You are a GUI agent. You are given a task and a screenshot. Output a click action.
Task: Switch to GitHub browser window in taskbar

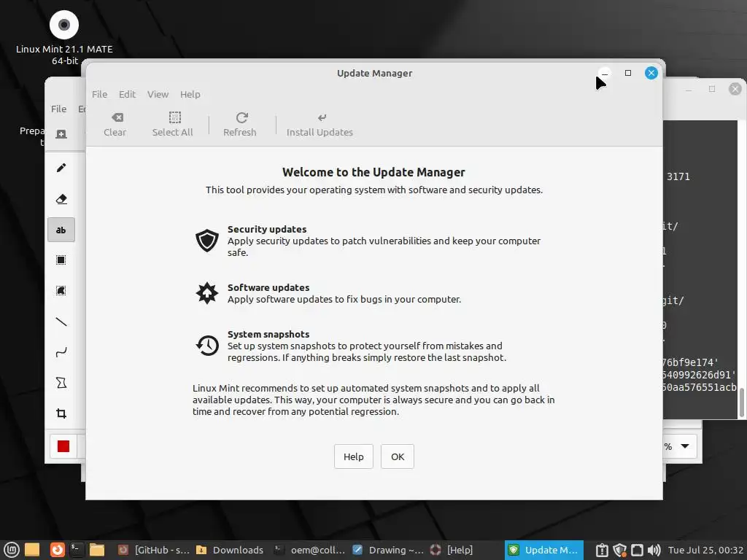pyautogui.click(x=153, y=550)
